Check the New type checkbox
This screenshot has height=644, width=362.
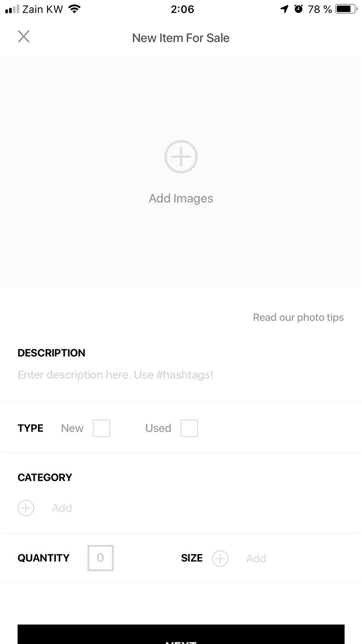coord(101,428)
